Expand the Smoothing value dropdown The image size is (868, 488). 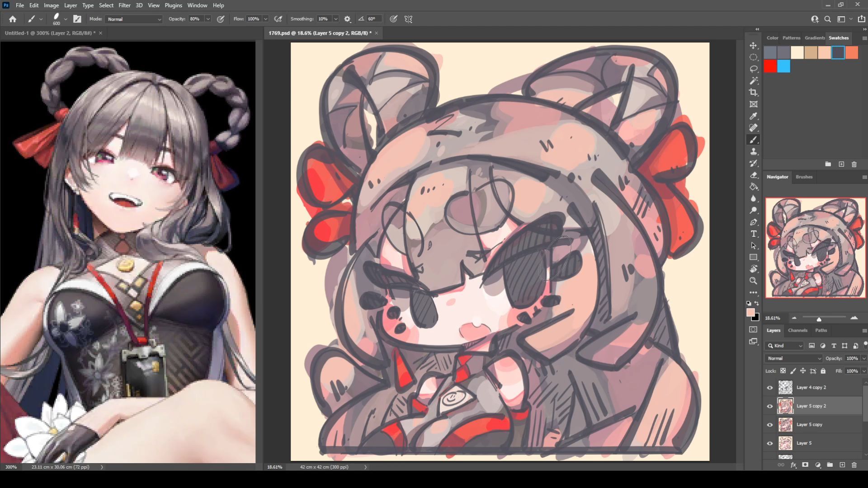[336, 19]
